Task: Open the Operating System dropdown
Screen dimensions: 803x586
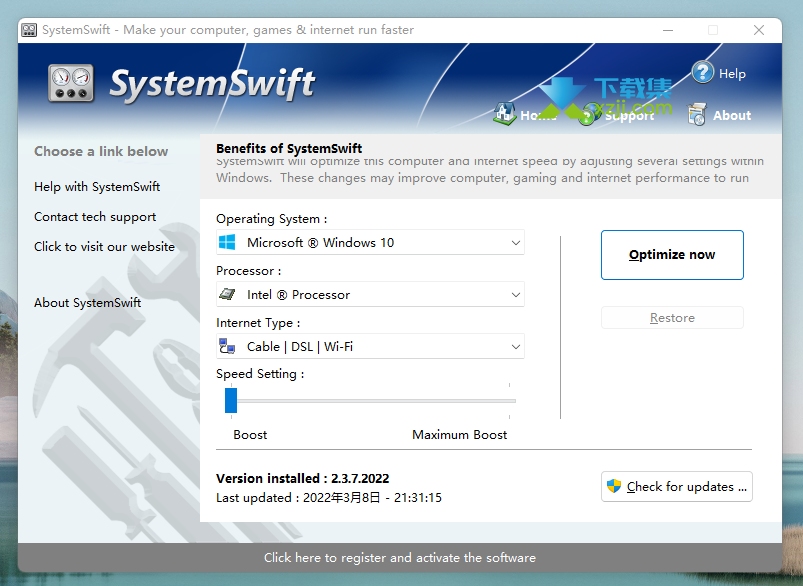Action: pyautogui.click(x=370, y=242)
